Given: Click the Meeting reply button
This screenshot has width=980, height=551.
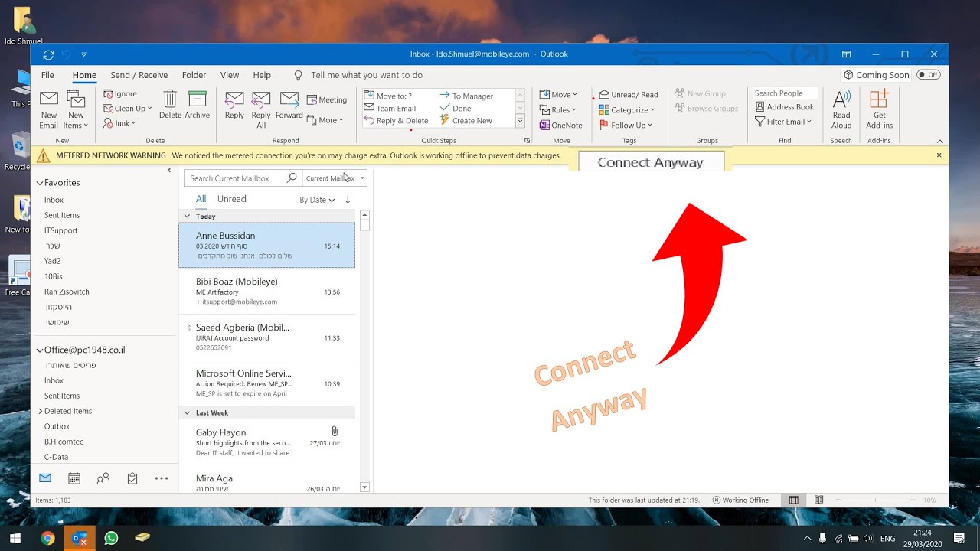Looking at the screenshot, I should (x=327, y=99).
